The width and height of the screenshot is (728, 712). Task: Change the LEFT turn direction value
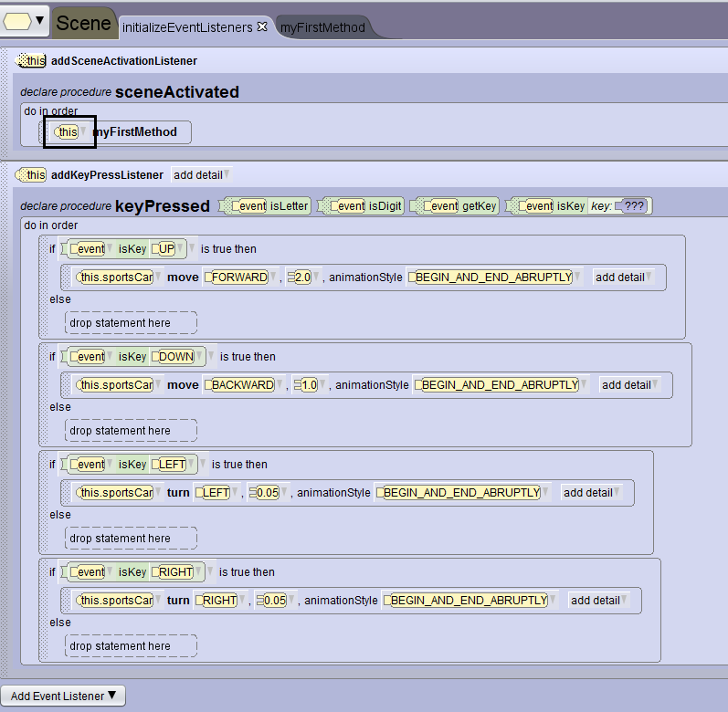coord(216,493)
